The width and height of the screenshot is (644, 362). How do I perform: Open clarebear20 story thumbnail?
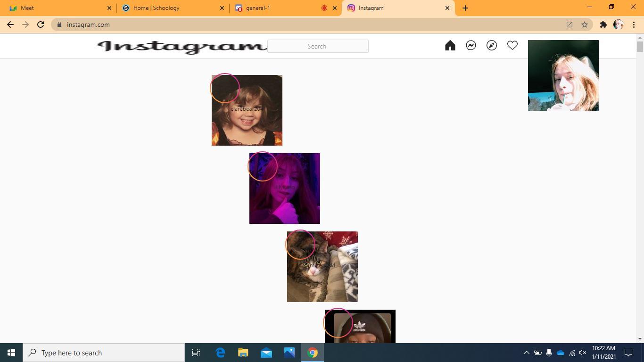click(247, 110)
